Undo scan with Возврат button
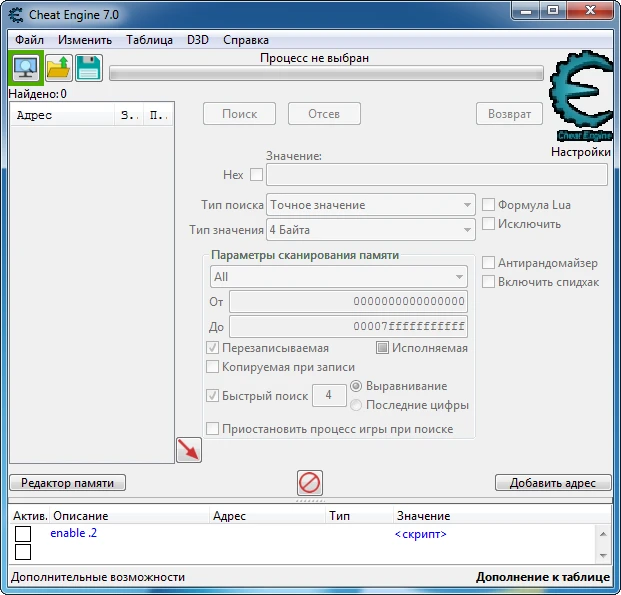Viewport: 621px width, 595px height. point(509,114)
